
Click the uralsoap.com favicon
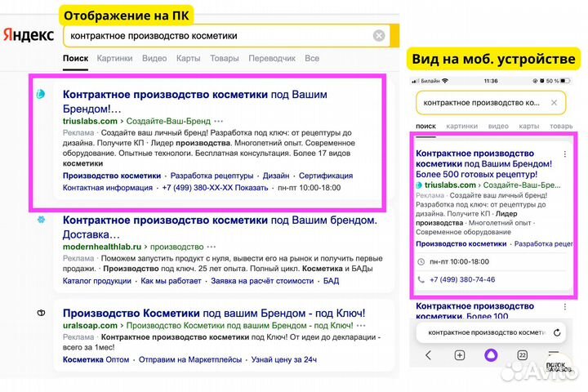pos(41,313)
